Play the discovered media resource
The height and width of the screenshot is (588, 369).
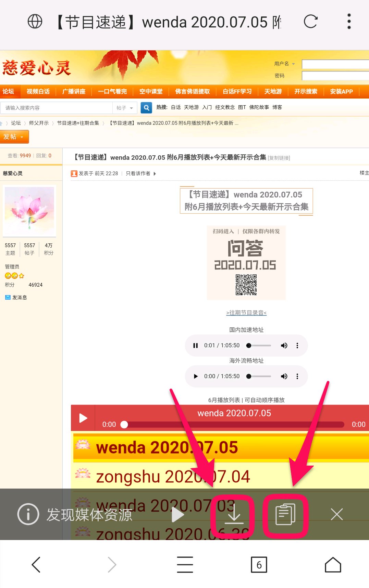177,515
